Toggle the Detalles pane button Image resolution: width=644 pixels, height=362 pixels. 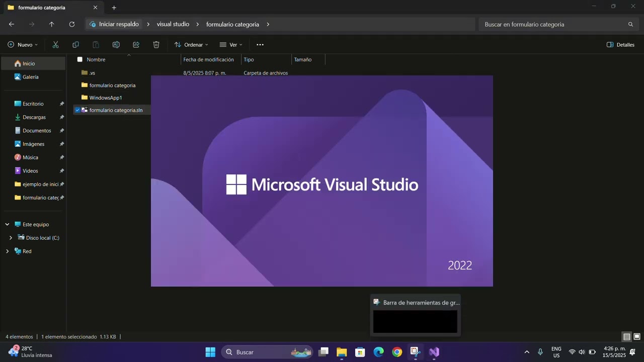click(620, 45)
